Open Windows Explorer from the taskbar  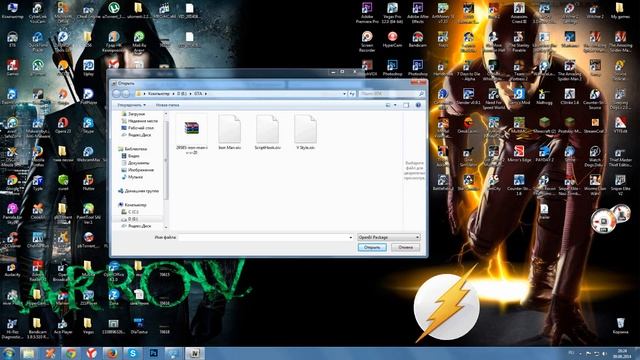(x=29, y=353)
